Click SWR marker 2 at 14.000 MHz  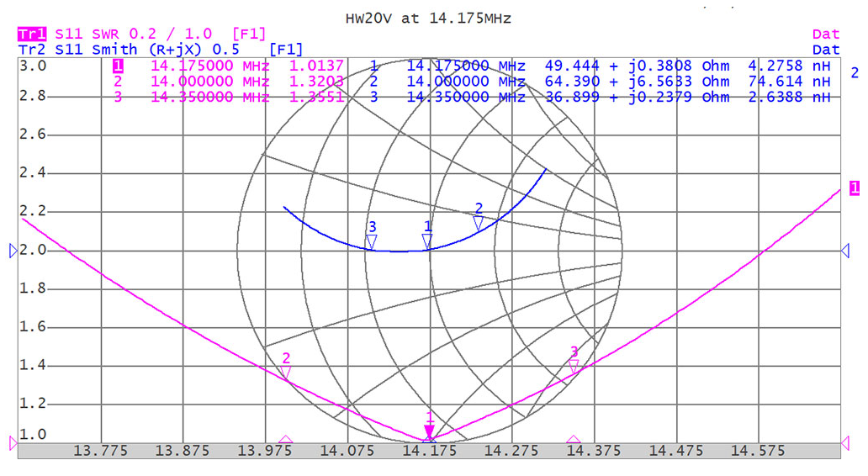pyautogui.click(x=286, y=372)
